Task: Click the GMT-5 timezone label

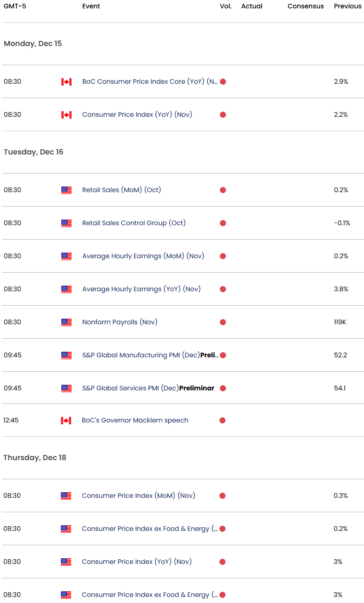Action: tap(15, 6)
